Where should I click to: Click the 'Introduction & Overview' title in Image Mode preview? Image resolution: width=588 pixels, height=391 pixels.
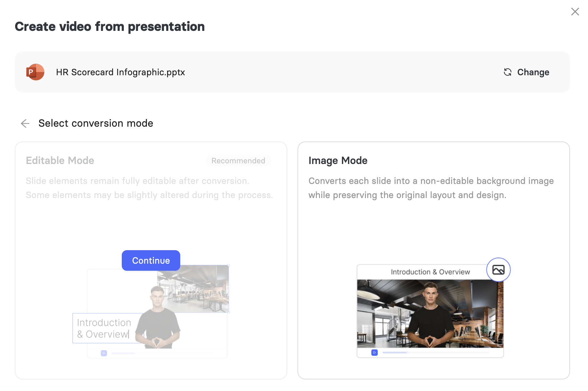coord(430,272)
